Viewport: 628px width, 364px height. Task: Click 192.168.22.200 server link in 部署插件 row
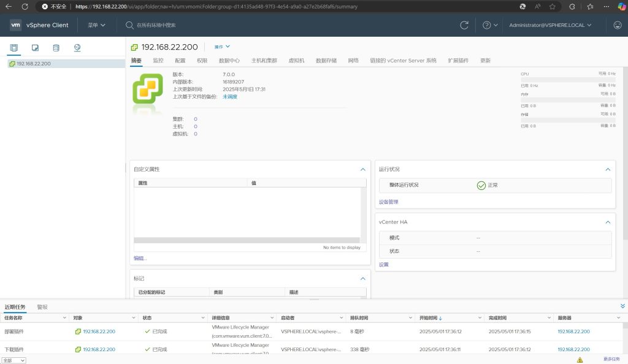[x=573, y=332]
